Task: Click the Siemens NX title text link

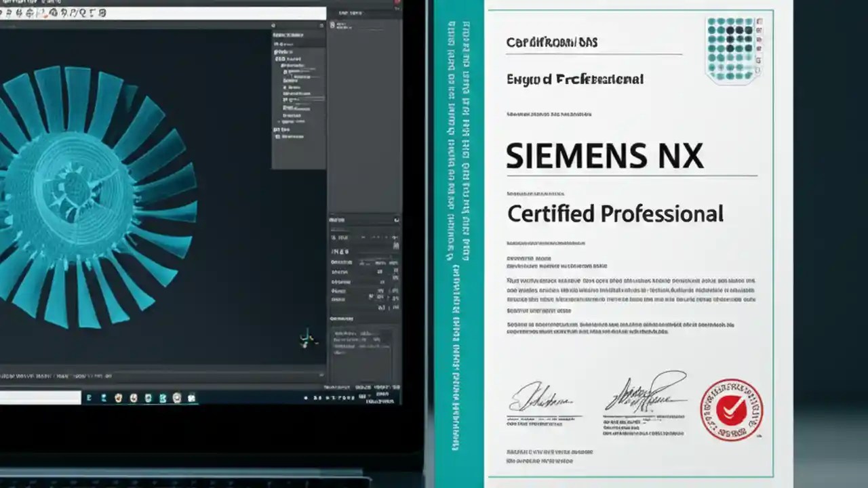Action: click(604, 155)
